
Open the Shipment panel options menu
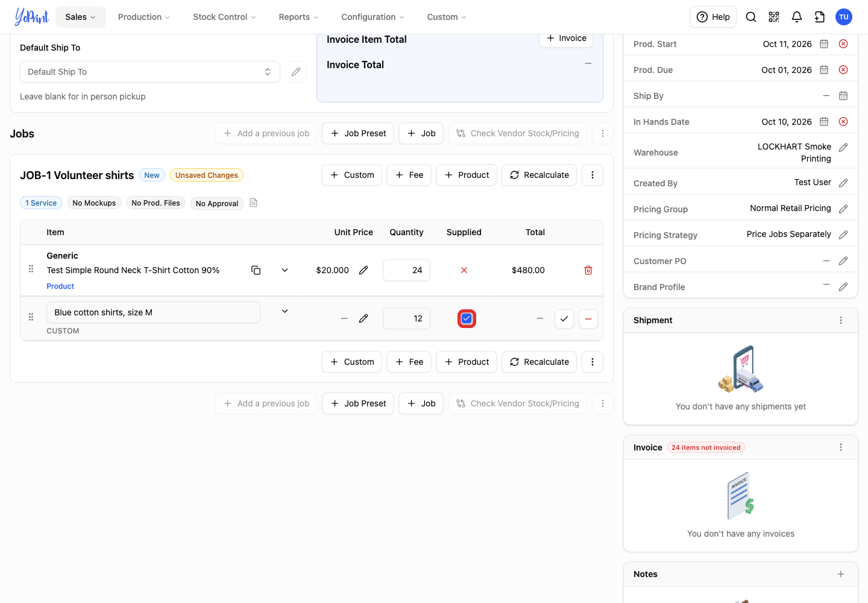click(x=841, y=320)
